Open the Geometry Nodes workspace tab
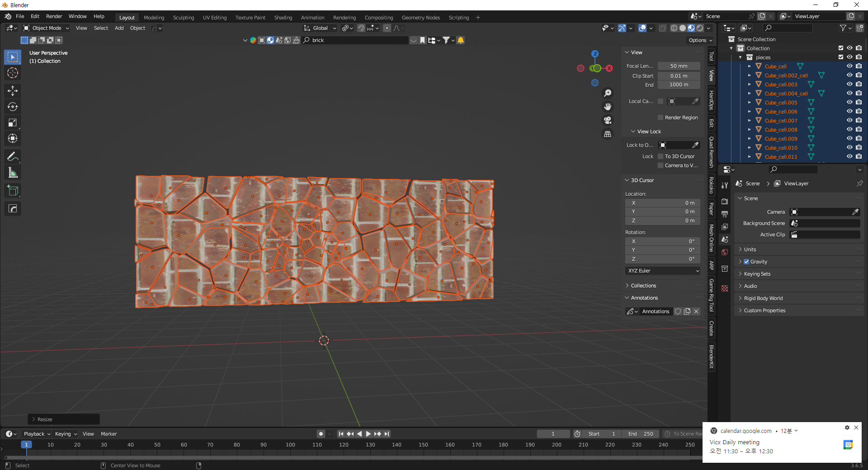Viewport: 868px width, 470px height. click(x=421, y=18)
